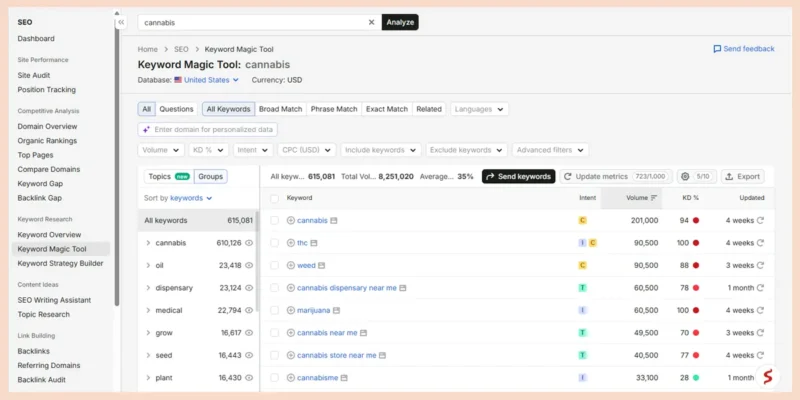Check the box for thc keyword
Viewport: 800px width, 400px height.
[x=274, y=243]
